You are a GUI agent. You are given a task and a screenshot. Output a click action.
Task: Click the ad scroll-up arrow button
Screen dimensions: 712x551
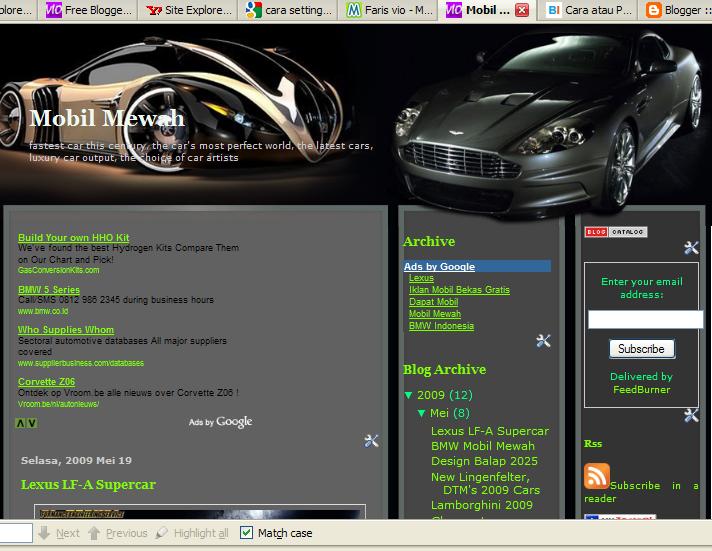tap(20, 423)
